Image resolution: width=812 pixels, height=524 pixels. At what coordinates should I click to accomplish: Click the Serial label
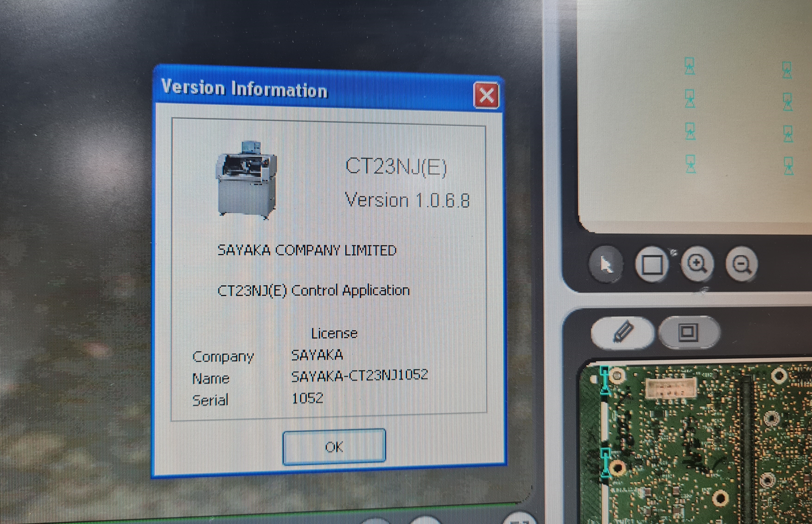[x=210, y=400]
